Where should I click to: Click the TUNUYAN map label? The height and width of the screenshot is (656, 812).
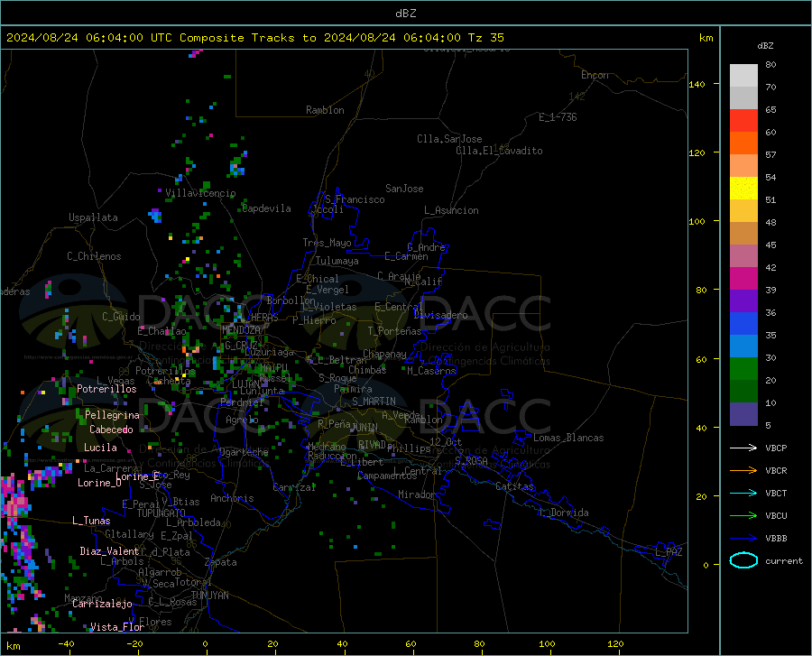pyautogui.click(x=209, y=596)
